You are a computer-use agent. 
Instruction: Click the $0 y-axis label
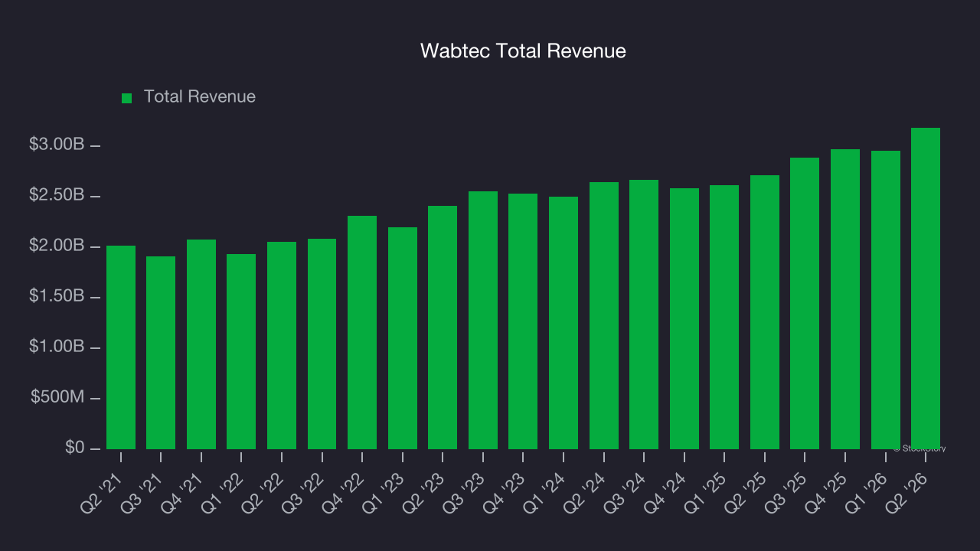(x=74, y=448)
